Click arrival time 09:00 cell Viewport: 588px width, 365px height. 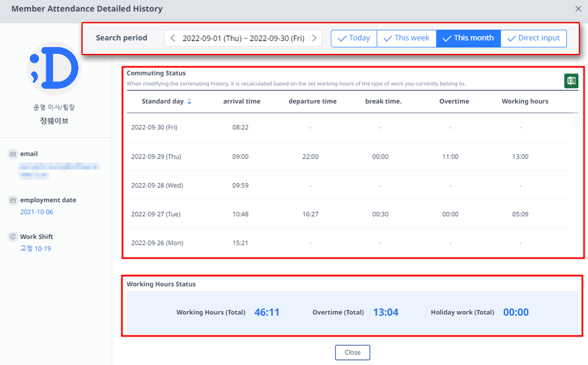pos(240,156)
